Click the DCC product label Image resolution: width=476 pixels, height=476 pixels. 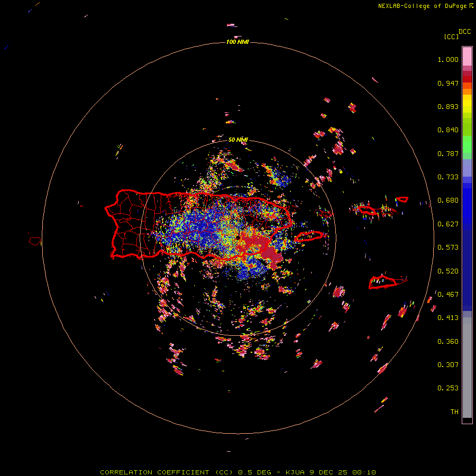coord(465,32)
